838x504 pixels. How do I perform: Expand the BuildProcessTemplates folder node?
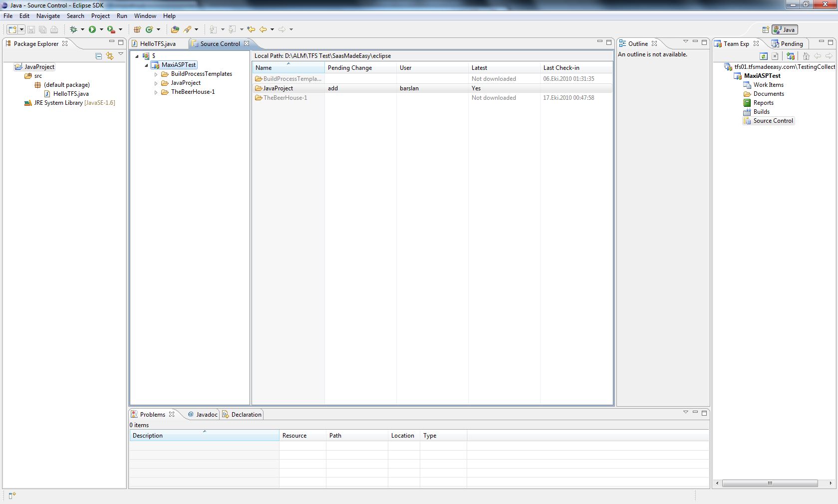(156, 74)
